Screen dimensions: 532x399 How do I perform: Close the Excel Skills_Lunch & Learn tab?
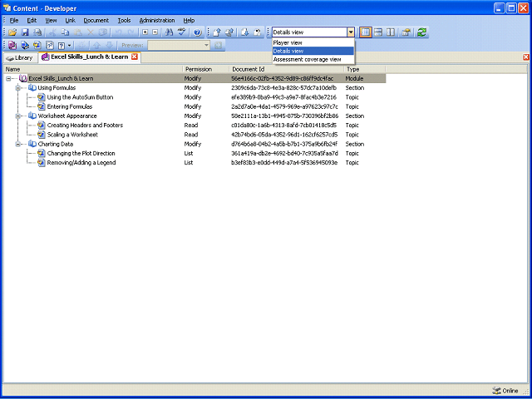135,57
